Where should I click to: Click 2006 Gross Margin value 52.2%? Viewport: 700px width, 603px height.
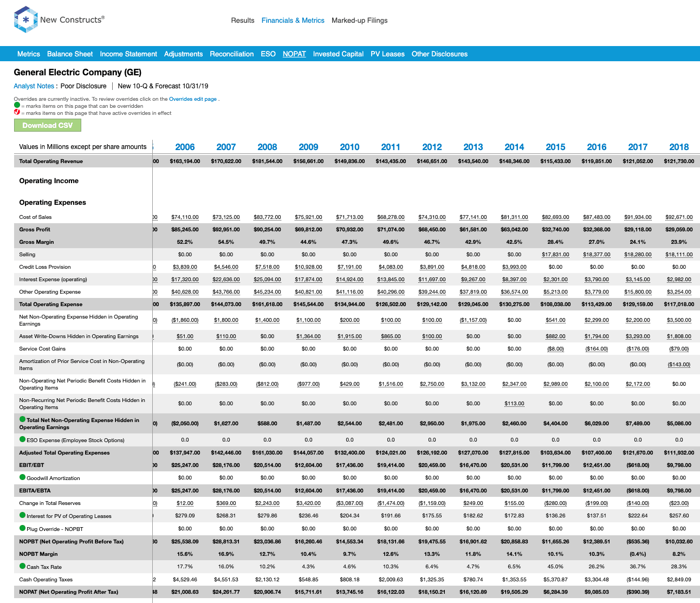click(x=185, y=242)
